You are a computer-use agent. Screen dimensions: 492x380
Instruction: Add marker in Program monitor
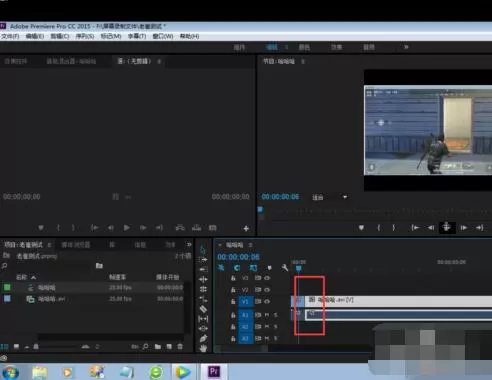pos(361,228)
